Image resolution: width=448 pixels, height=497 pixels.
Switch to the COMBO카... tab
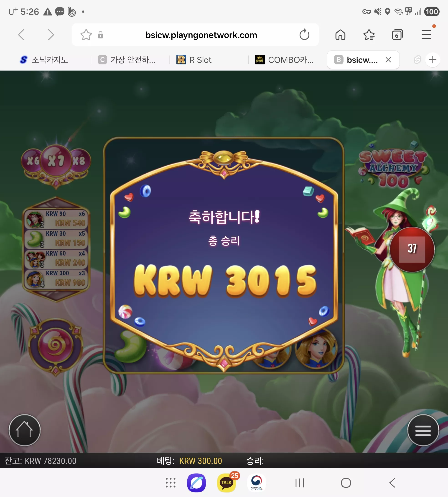pyautogui.click(x=285, y=60)
